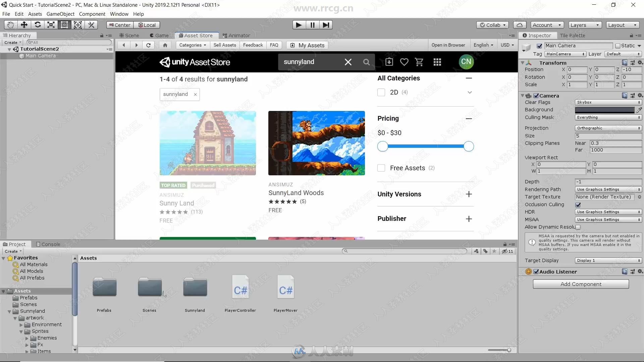Image resolution: width=644 pixels, height=362 pixels.
Task: Click the Play button
Action: click(299, 25)
